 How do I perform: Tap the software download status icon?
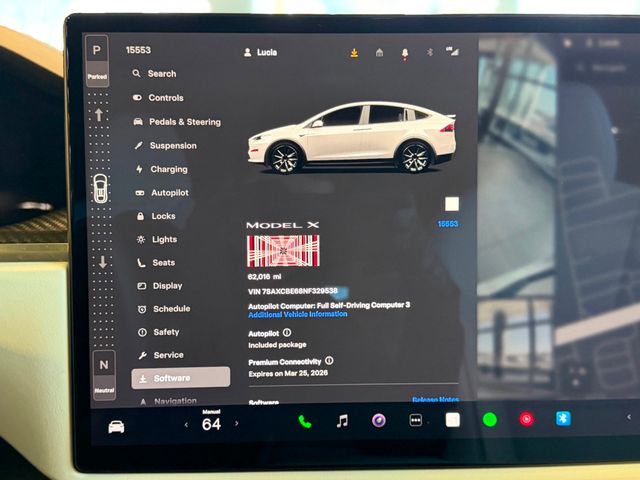(x=354, y=53)
